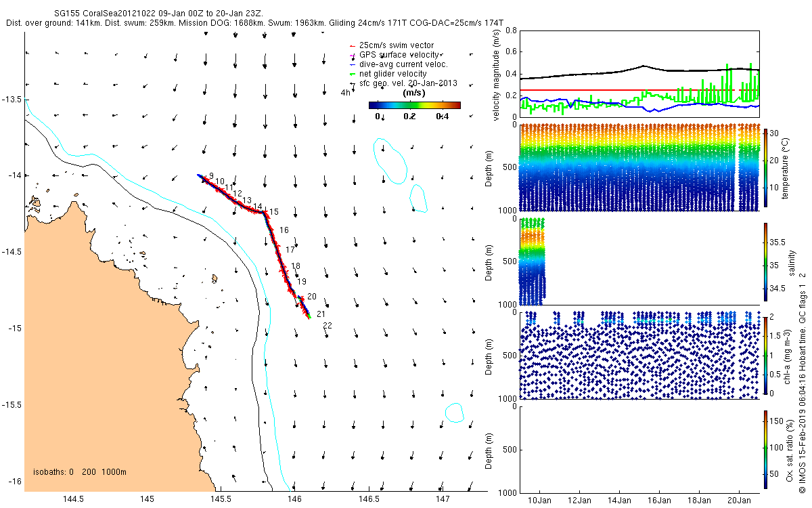The height and width of the screenshot is (508, 812).
Task: Click the velocity magnitude time series plot
Action: 640,73
